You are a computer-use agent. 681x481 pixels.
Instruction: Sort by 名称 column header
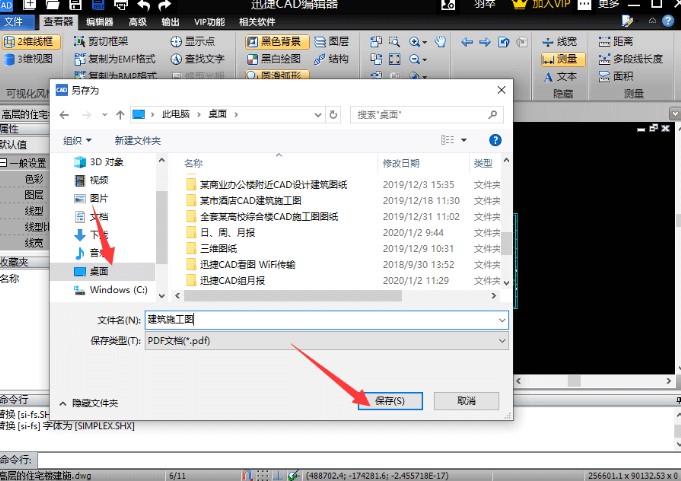point(193,163)
